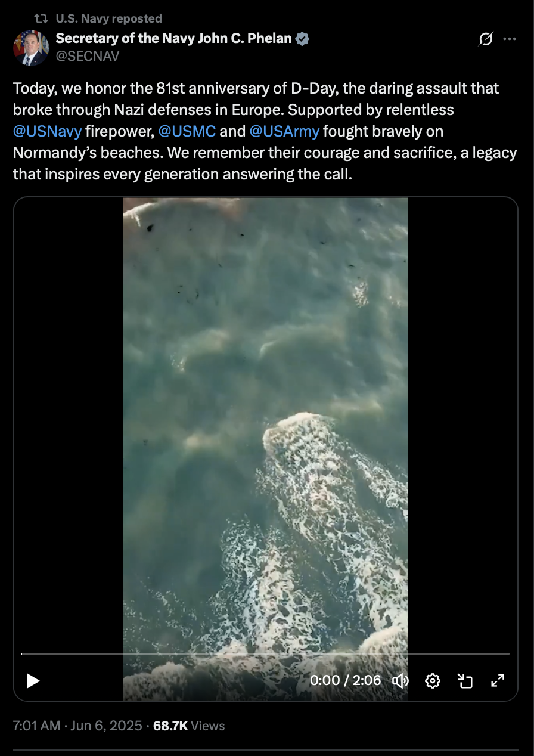This screenshot has width=534, height=756.
Task: Click the repost arrows icon
Action: tap(41, 19)
